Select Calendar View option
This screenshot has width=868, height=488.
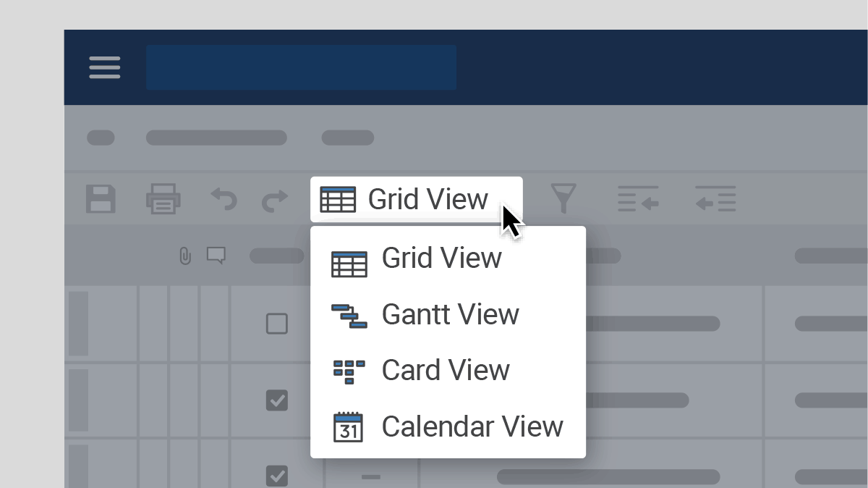click(x=470, y=427)
